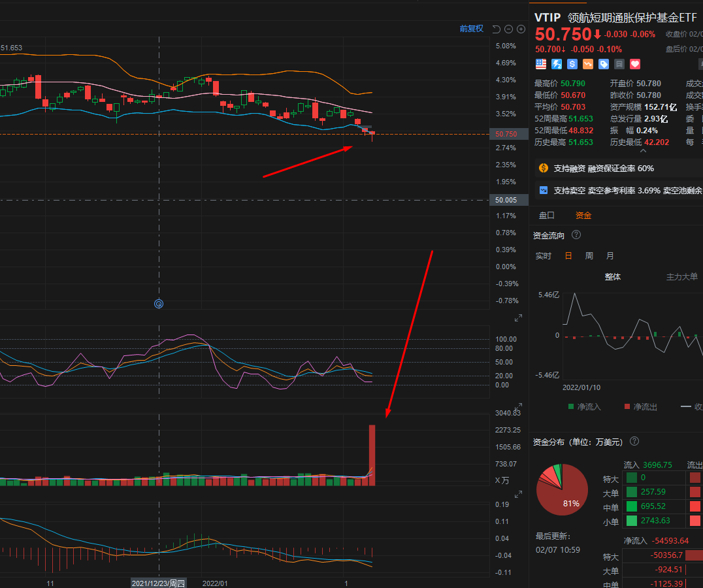The height and width of the screenshot is (588, 703).
Task: Select the 月 monthly capital flow period
Action: click(610, 256)
